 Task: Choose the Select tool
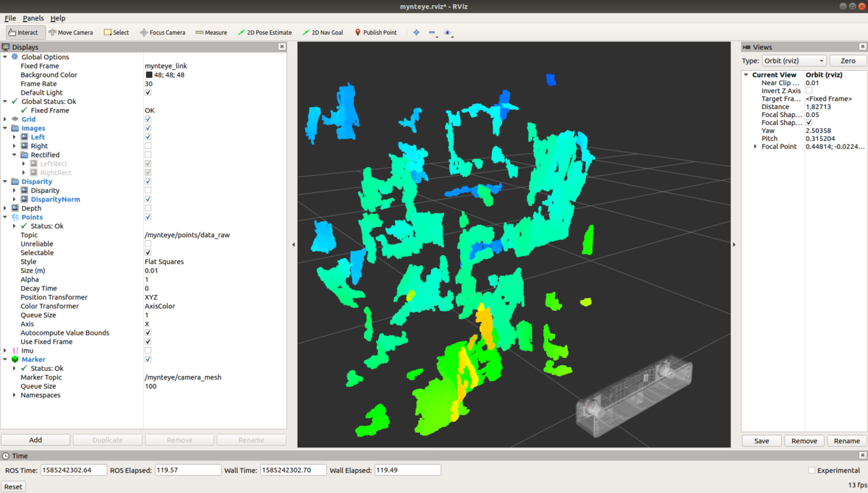[x=116, y=33]
